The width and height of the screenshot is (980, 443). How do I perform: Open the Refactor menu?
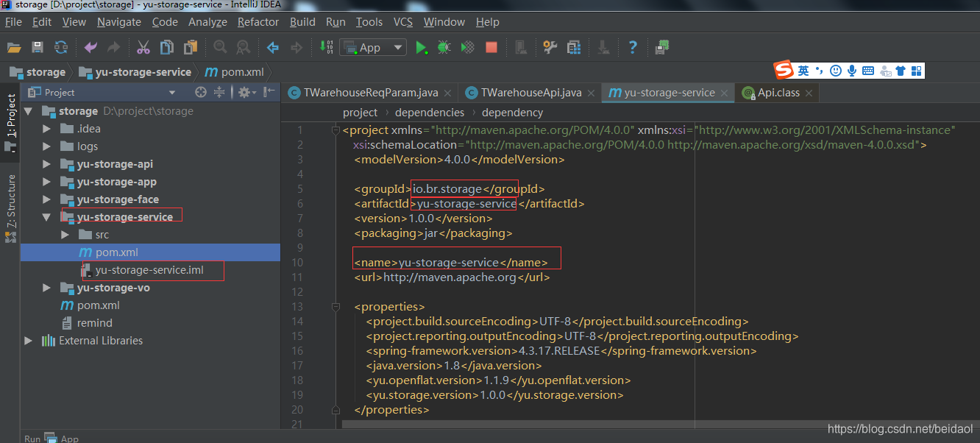pos(258,22)
